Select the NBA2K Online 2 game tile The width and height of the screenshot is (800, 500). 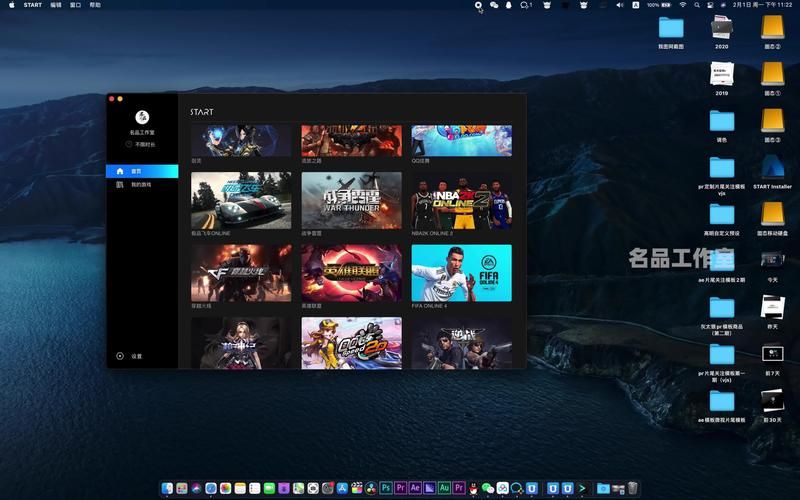pyautogui.click(x=461, y=200)
